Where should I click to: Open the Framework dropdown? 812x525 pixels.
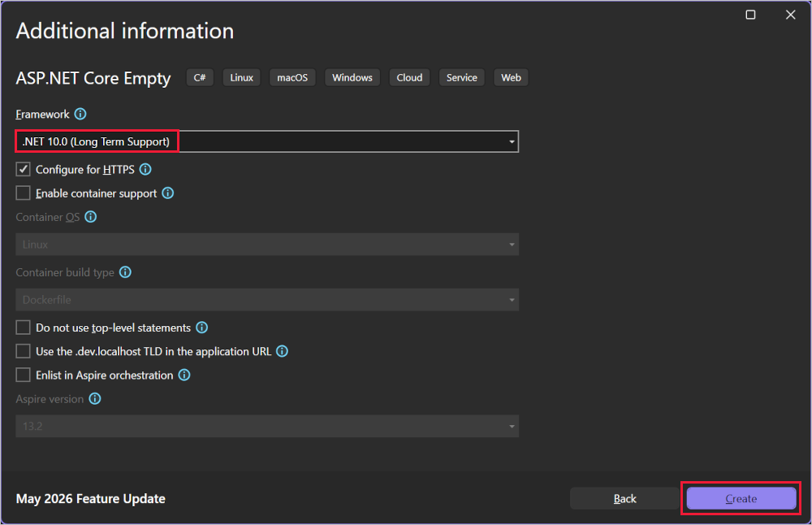click(x=267, y=141)
